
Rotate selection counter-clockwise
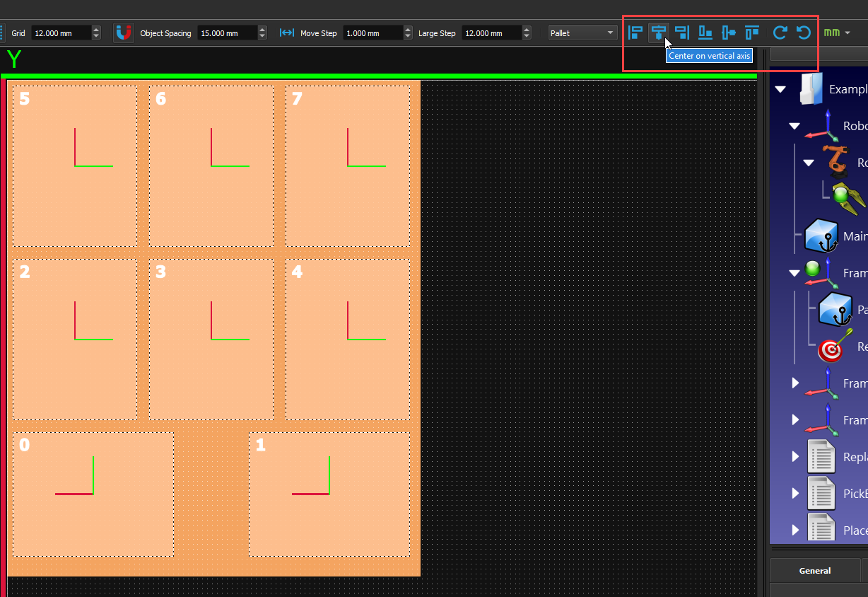point(803,33)
